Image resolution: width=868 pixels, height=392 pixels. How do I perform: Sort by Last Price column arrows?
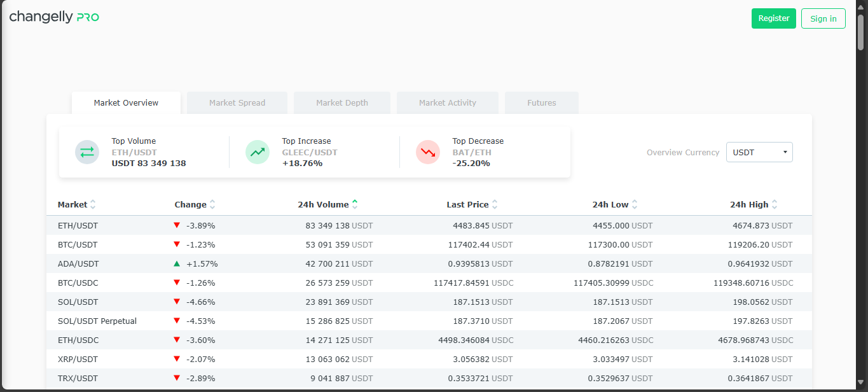click(x=495, y=205)
